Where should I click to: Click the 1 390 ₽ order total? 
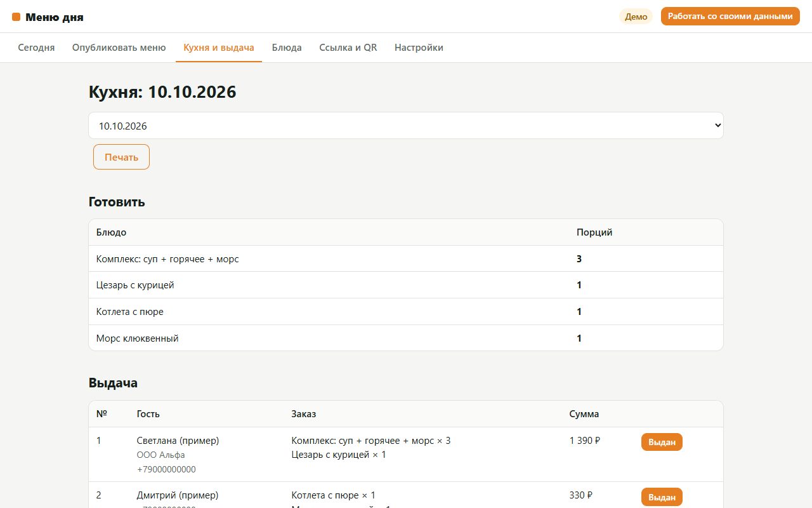(585, 441)
